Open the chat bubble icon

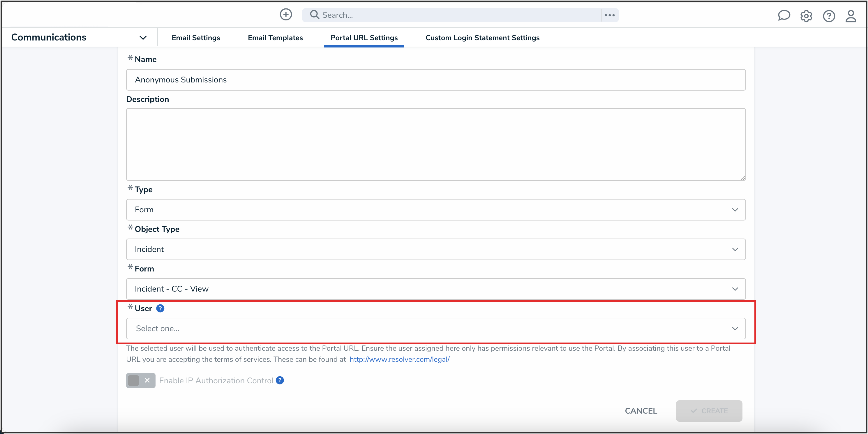tap(784, 15)
